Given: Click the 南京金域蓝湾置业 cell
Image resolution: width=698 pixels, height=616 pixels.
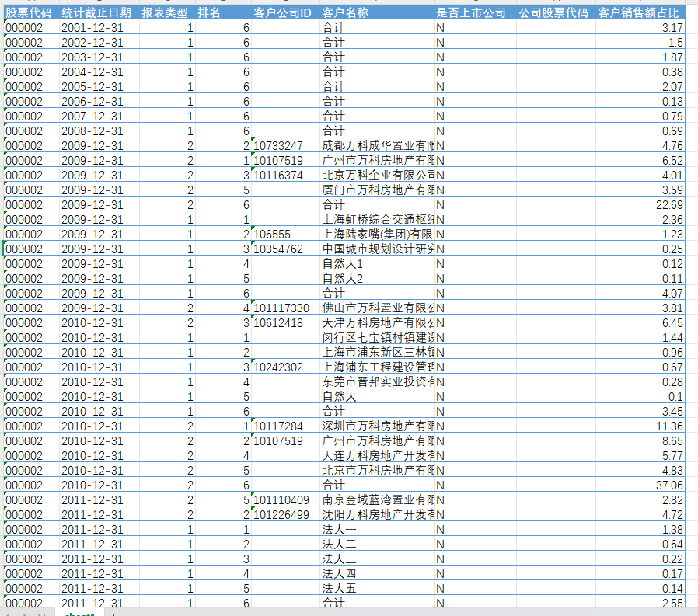Looking at the screenshot, I should pos(377,500).
